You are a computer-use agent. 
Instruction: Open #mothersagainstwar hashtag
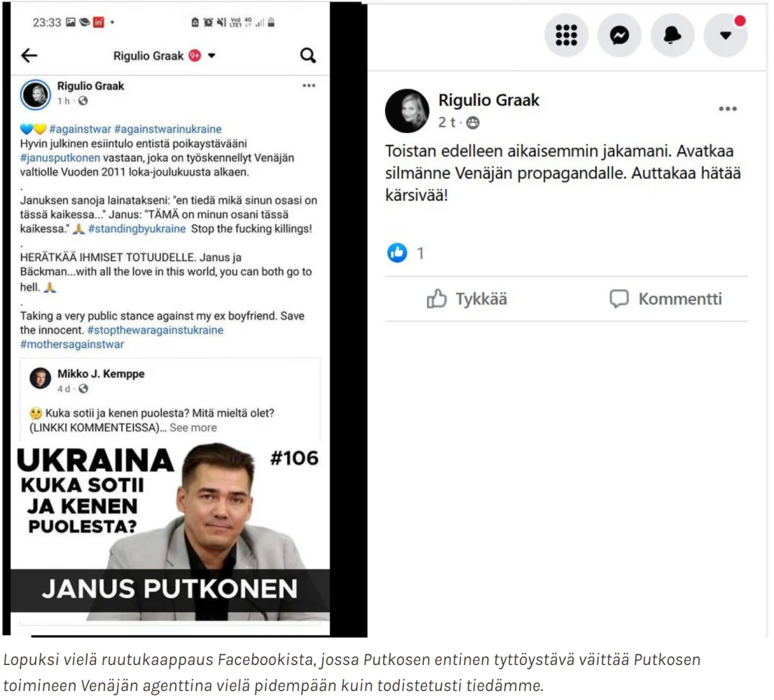pos(72,344)
